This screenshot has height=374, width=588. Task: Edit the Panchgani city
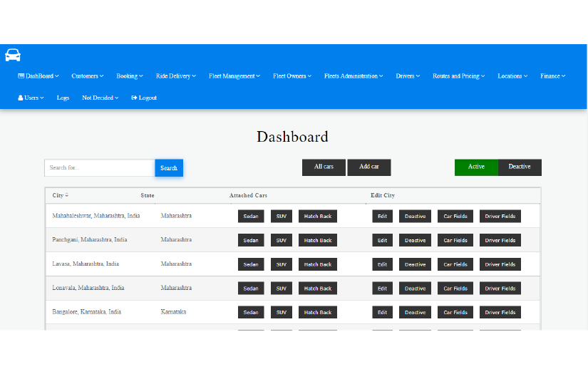coord(382,240)
